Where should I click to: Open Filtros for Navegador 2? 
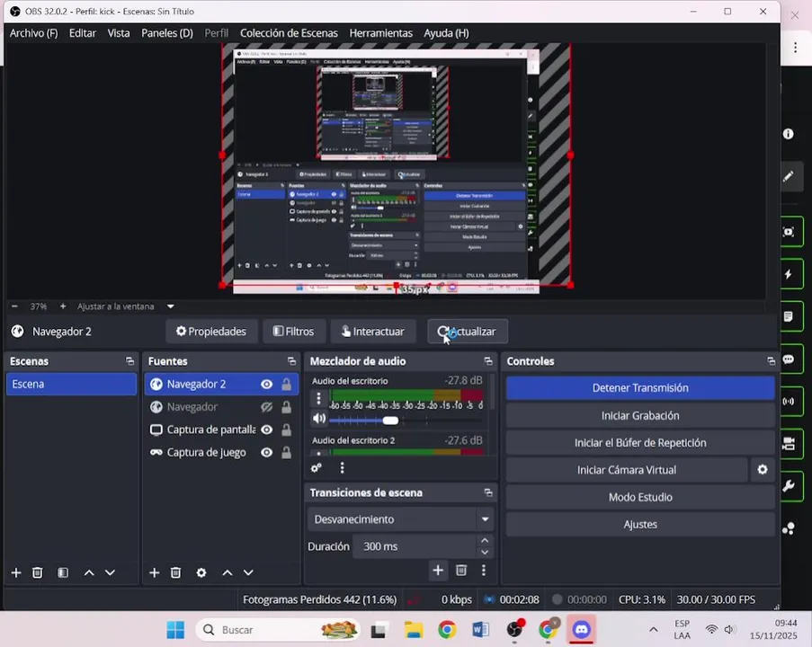(294, 332)
